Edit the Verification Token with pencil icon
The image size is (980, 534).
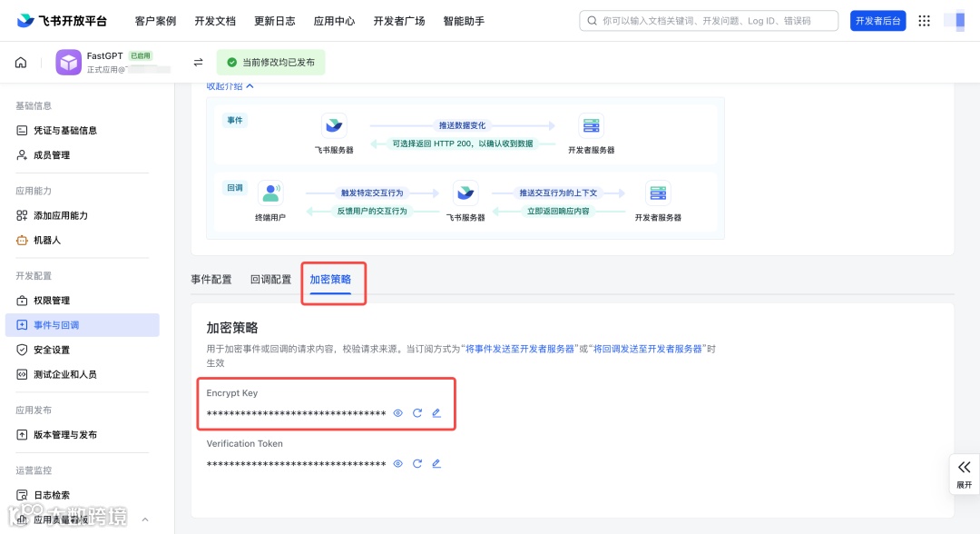pos(436,464)
